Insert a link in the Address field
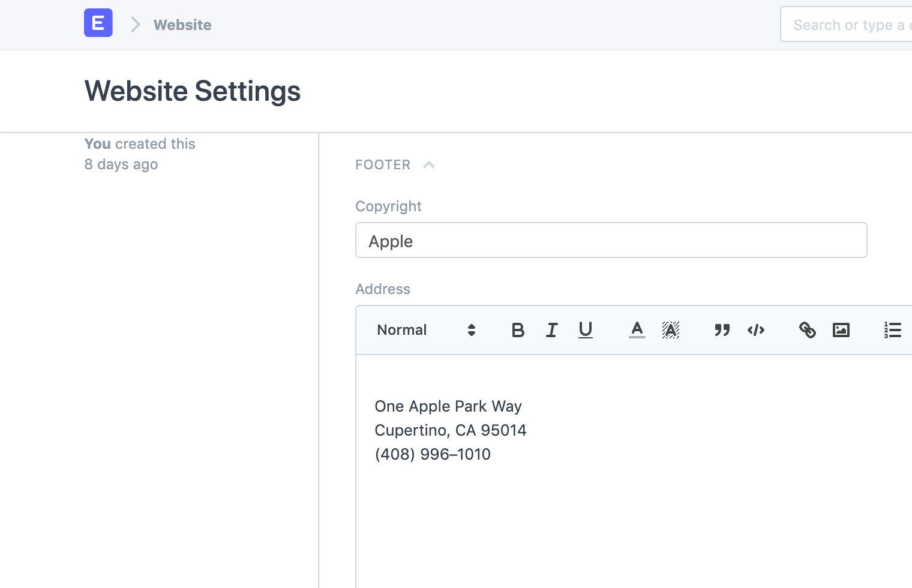912x588 pixels. click(807, 329)
